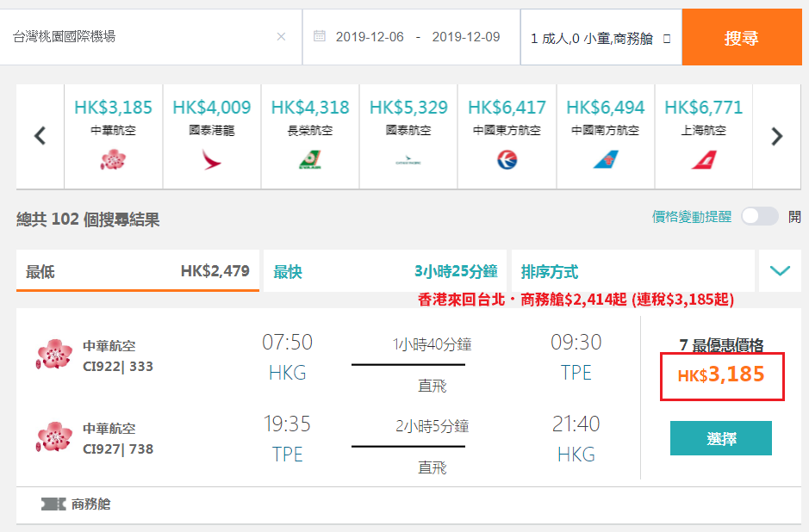Toggle the 價格變動提醒 price alert switch
Screen dimensions: 809x532
pyautogui.click(x=760, y=217)
